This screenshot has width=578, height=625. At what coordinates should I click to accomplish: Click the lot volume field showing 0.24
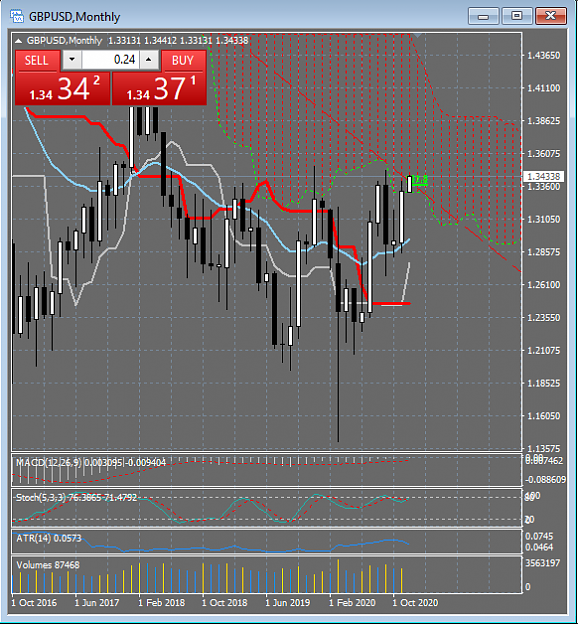(x=110, y=60)
